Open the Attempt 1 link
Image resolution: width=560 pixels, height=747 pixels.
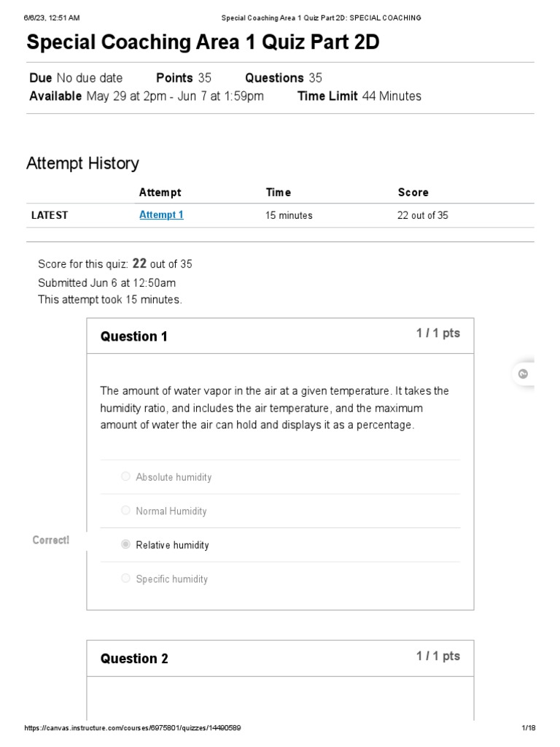point(161,215)
